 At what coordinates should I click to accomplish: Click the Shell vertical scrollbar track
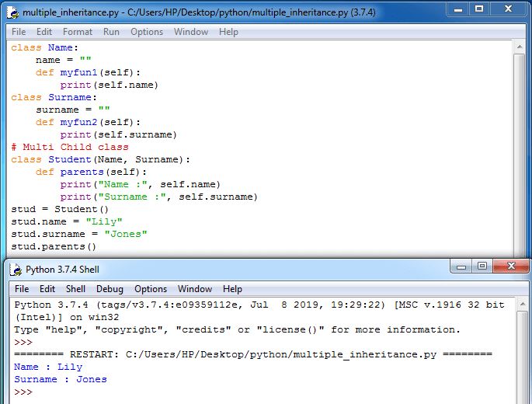tap(523, 357)
